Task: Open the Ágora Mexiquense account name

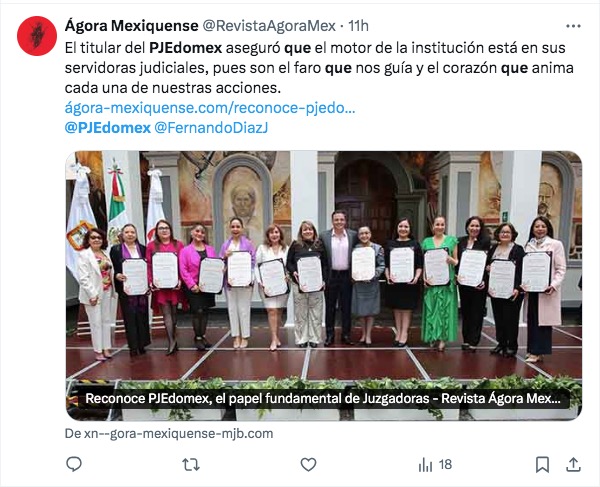Action: [x=132, y=26]
